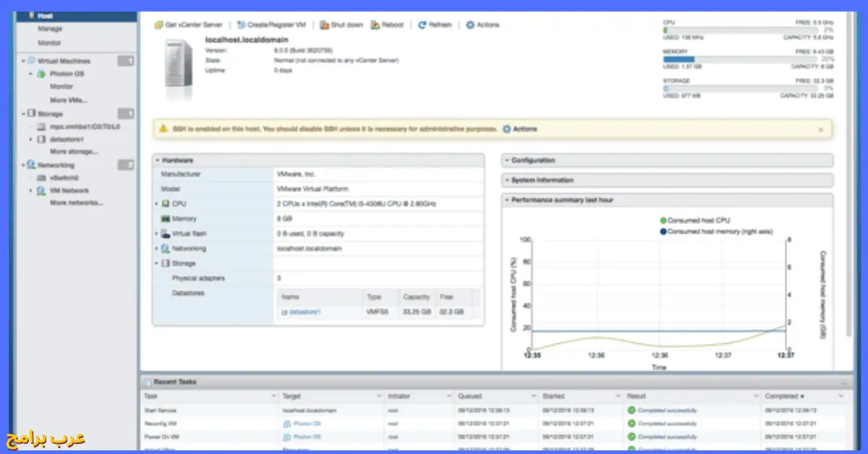Click the gear icon in SSH warning banner
The height and width of the screenshot is (454, 868).
pos(506,129)
